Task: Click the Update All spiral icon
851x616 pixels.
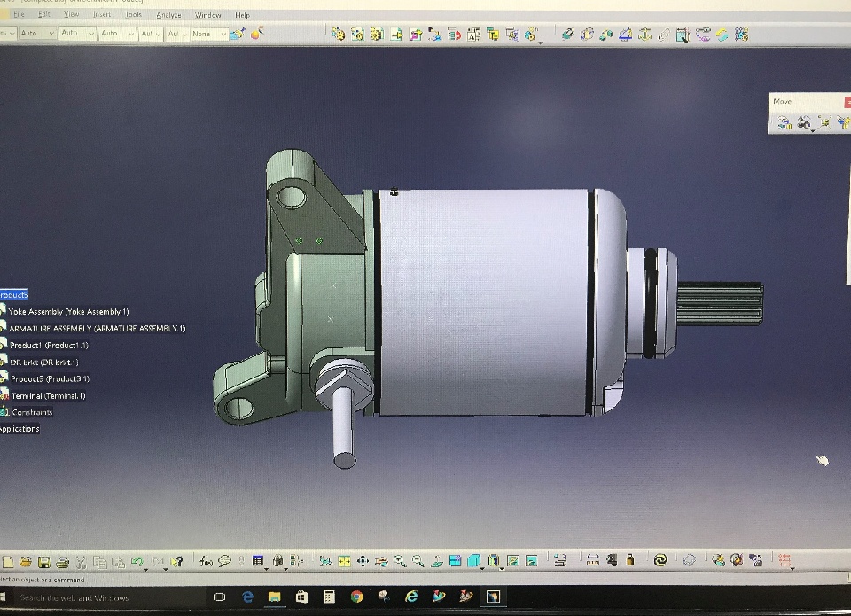Action: [x=660, y=560]
